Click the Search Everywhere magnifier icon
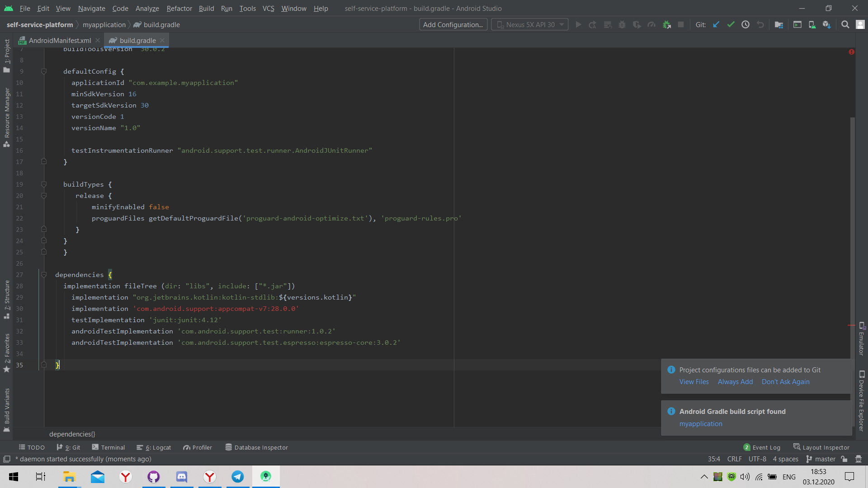Viewport: 868px width, 488px height. pos(845,25)
